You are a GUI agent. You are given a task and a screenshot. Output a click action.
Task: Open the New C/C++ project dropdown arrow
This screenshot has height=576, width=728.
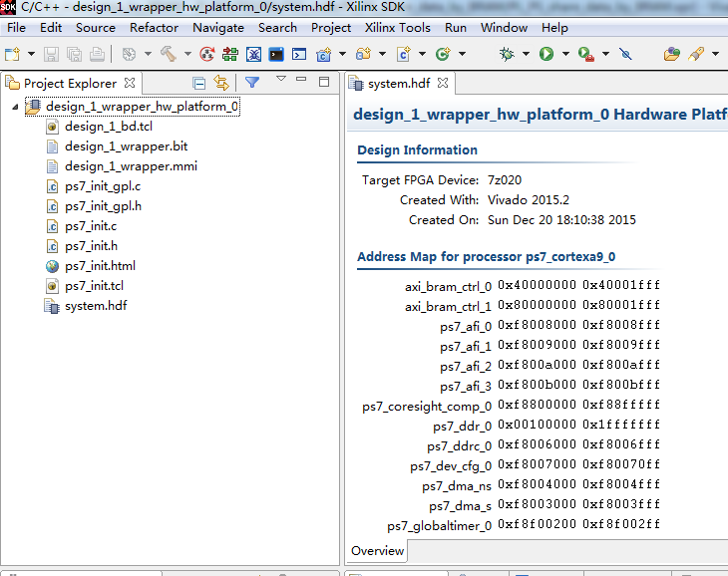[342, 54]
